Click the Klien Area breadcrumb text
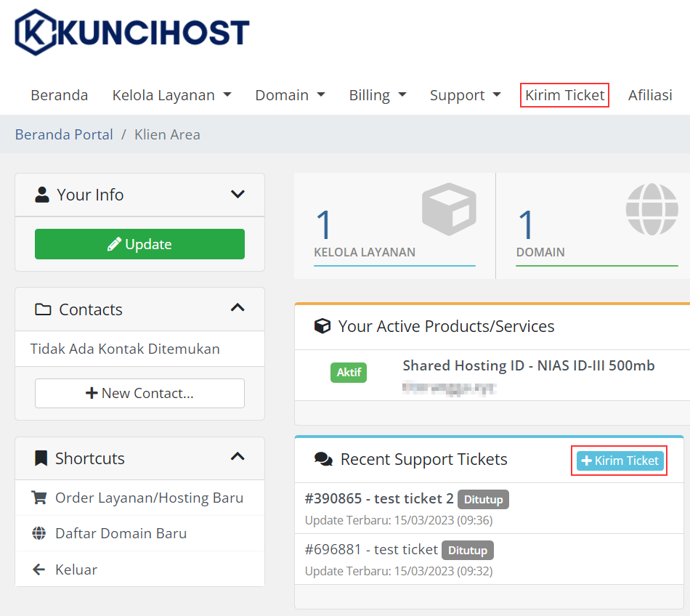Screen dimensions: 690x616 click(x=167, y=134)
